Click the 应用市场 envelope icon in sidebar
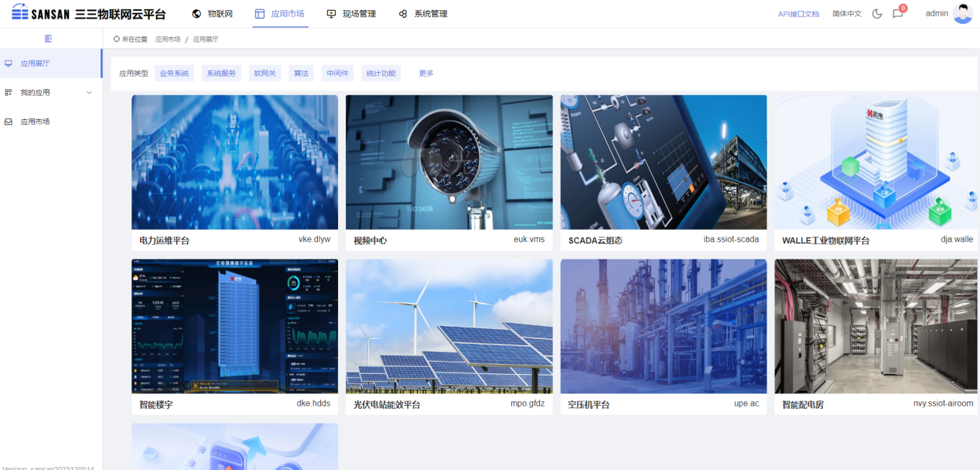 9,122
